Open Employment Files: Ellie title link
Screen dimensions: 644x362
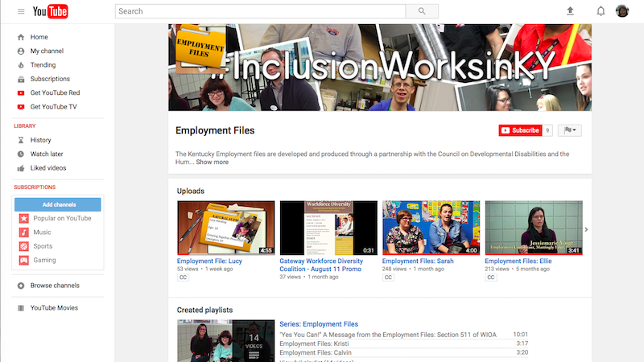point(518,261)
